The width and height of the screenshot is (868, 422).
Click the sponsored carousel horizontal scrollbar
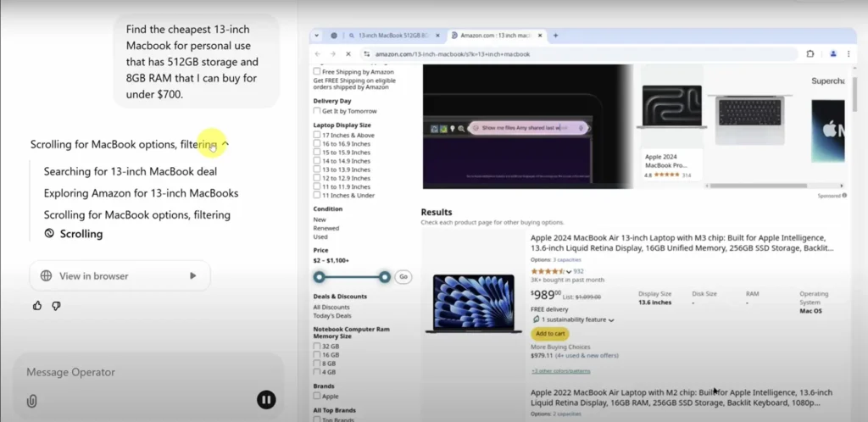click(759, 186)
